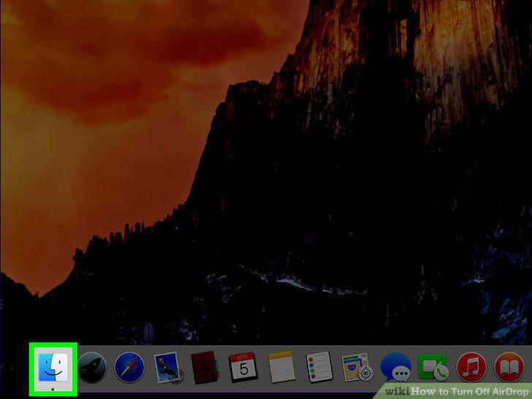Open Reminders list icon
The height and width of the screenshot is (399, 532).
(319, 368)
